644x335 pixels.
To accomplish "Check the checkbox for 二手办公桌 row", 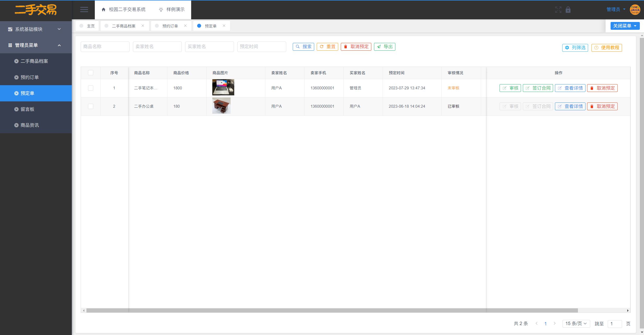I will coord(91,106).
